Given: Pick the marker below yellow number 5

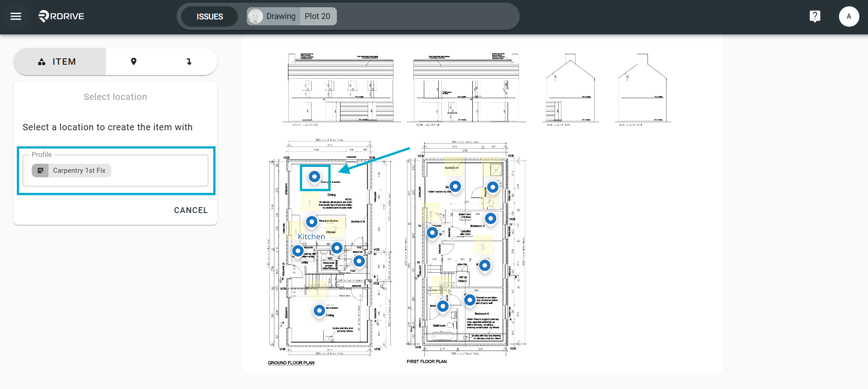Looking at the screenshot, I should click(x=484, y=265).
